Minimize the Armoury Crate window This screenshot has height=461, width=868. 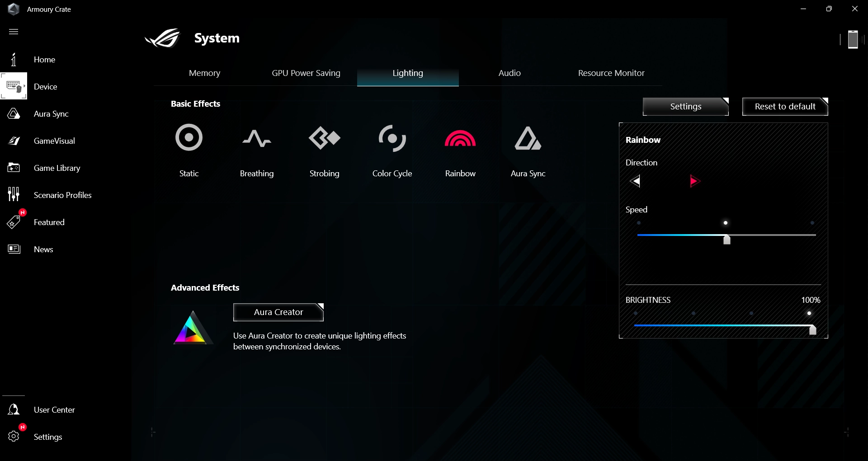pyautogui.click(x=803, y=9)
